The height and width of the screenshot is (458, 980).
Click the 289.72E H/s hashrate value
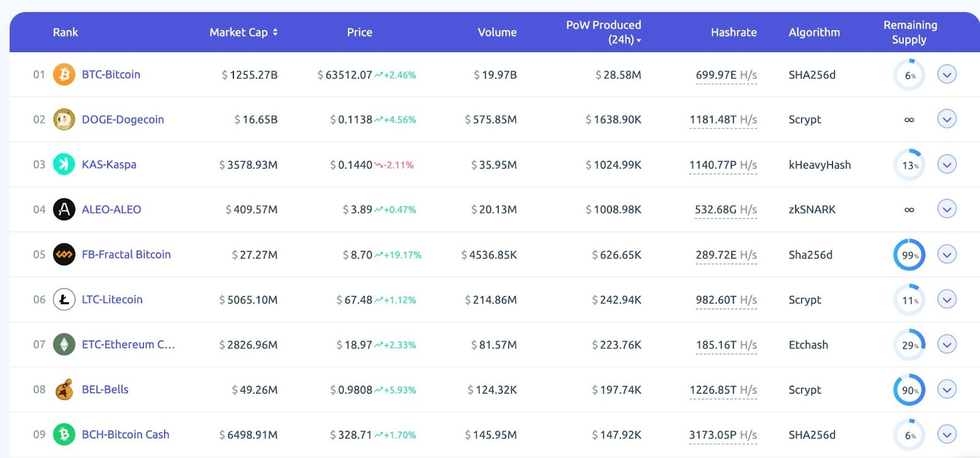pyautogui.click(x=726, y=255)
